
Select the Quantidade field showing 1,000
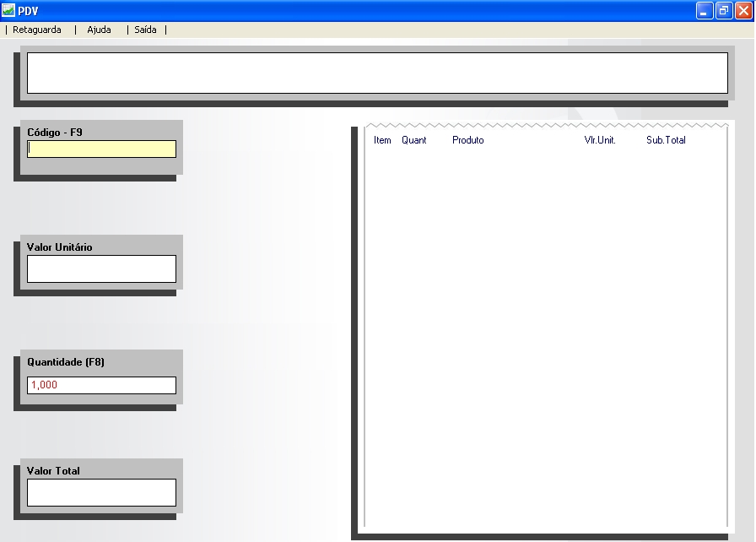[101, 385]
